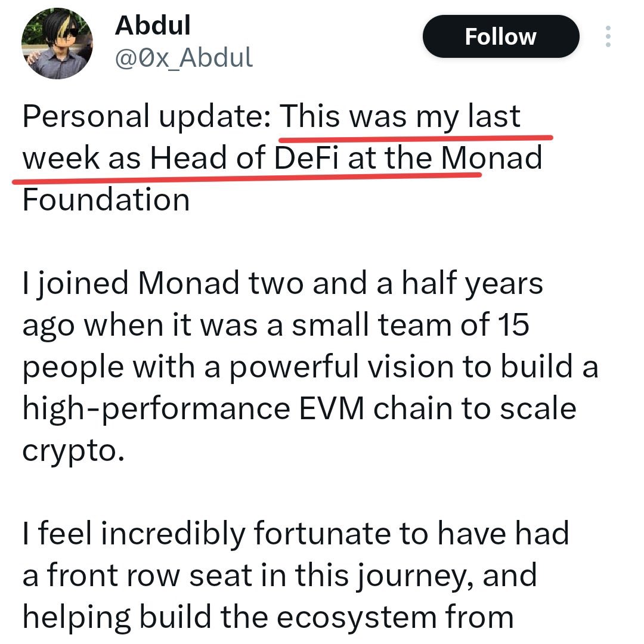Open the three-dot more options menu
Viewport: 644px width, 644px height.
click(608, 36)
